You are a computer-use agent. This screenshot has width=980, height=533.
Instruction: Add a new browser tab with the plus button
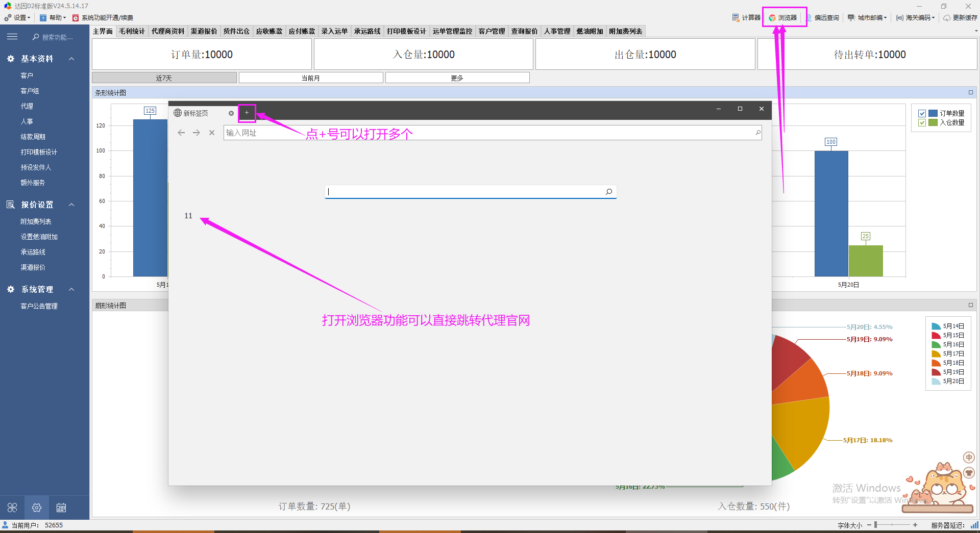tap(247, 113)
